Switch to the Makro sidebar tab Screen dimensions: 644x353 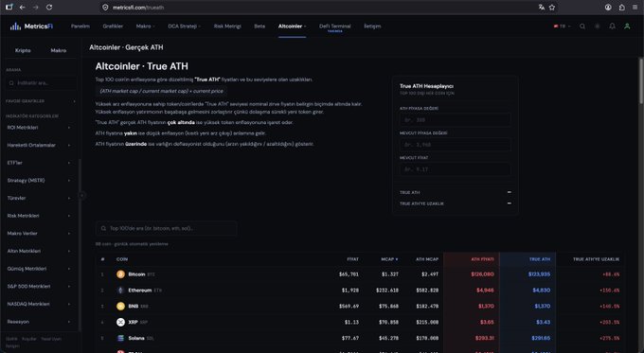coord(59,50)
